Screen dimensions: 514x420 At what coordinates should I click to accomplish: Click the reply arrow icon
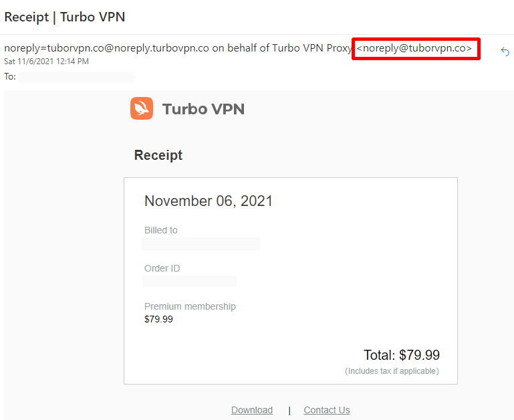click(505, 51)
